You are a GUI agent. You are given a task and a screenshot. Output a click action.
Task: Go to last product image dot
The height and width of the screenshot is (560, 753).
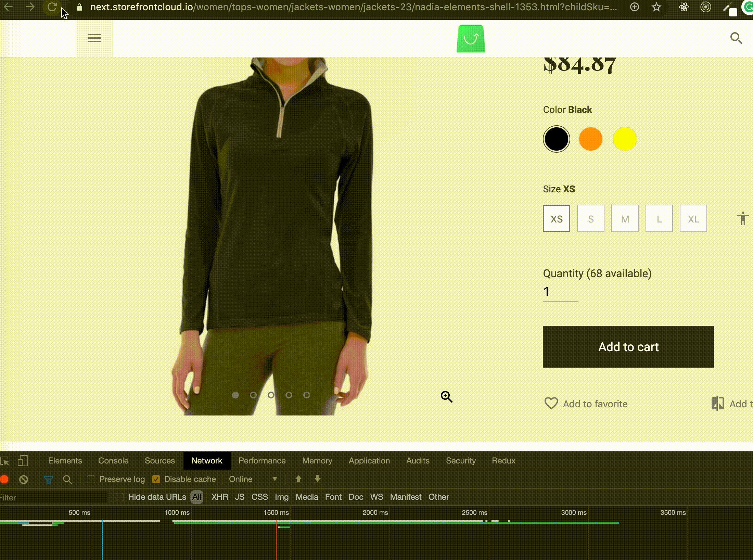click(307, 395)
